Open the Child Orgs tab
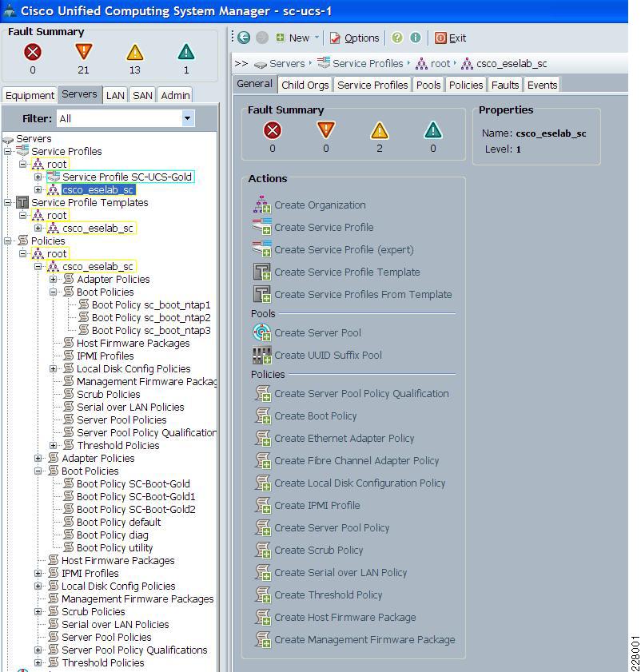This screenshot has width=641, height=672. (x=305, y=85)
